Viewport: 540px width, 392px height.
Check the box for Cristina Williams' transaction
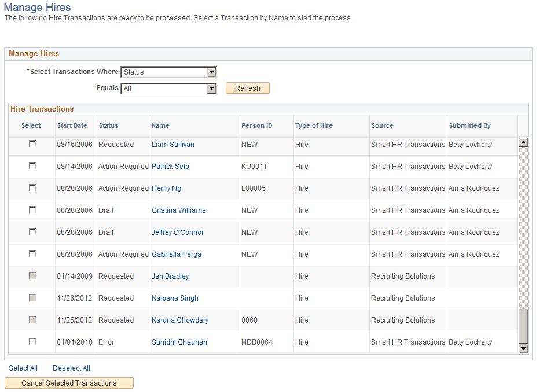31,210
